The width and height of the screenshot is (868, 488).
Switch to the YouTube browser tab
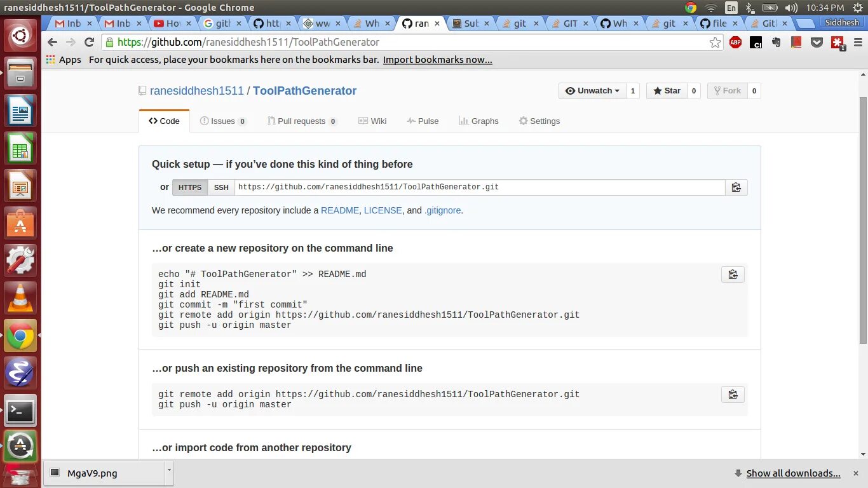click(173, 24)
